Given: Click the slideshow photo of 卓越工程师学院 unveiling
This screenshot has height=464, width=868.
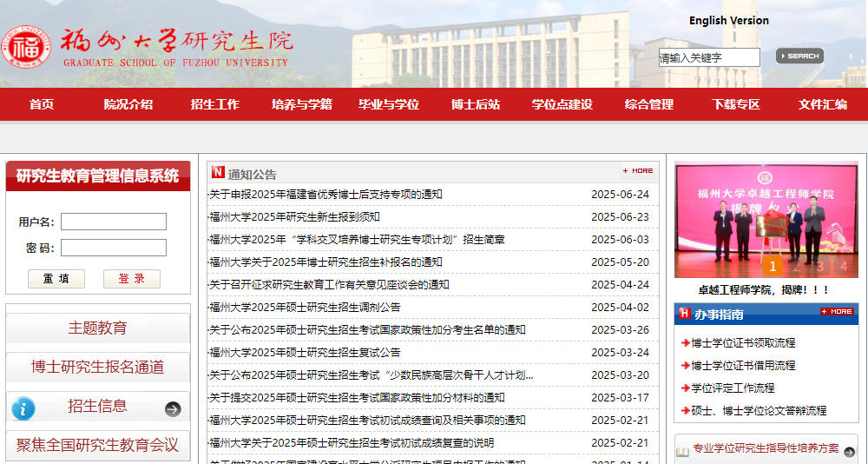Looking at the screenshot, I should click(766, 220).
